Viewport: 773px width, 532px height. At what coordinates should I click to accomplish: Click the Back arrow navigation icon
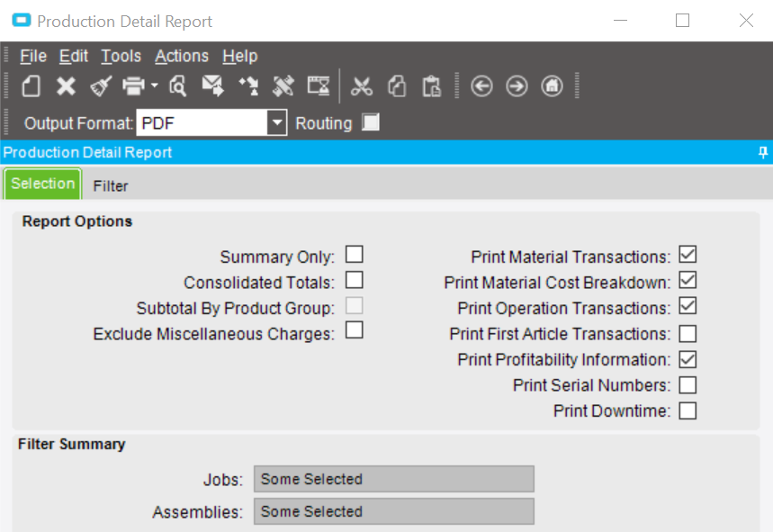[481, 86]
